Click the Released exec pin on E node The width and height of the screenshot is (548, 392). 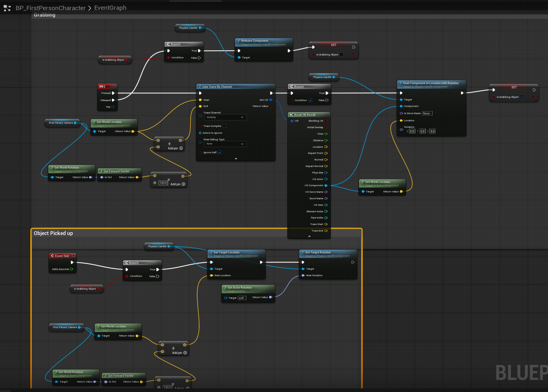click(x=113, y=100)
